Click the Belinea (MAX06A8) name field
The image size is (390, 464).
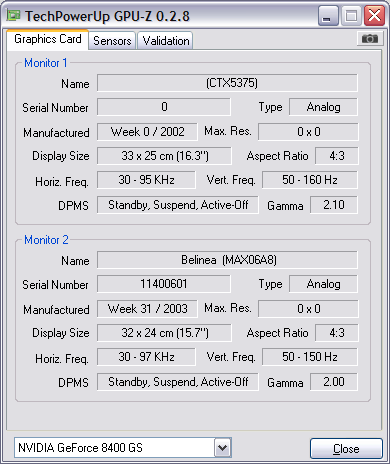tap(227, 260)
